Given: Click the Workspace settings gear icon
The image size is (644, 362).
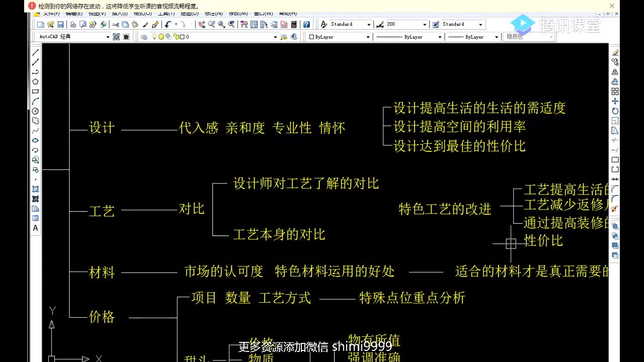Looking at the screenshot, I should click(x=116, y=37).
